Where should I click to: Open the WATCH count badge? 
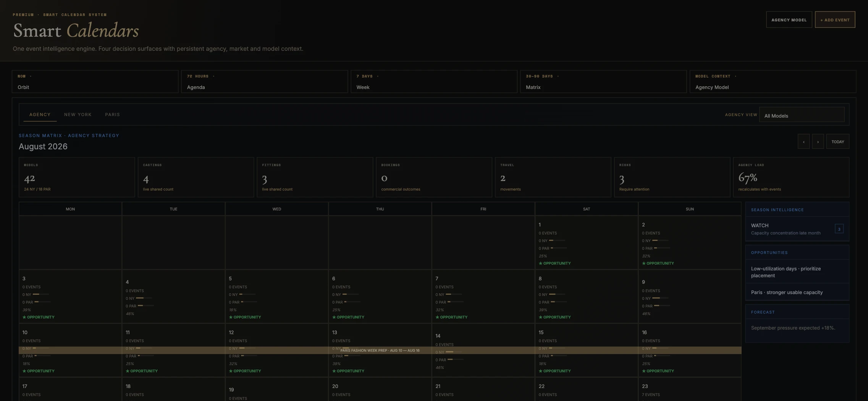point(839,229)
